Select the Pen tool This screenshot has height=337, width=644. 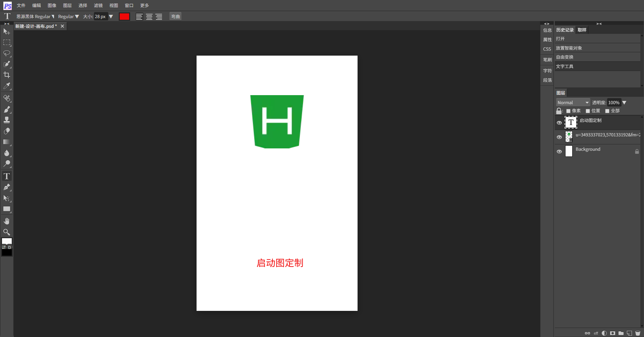[7, 187]
